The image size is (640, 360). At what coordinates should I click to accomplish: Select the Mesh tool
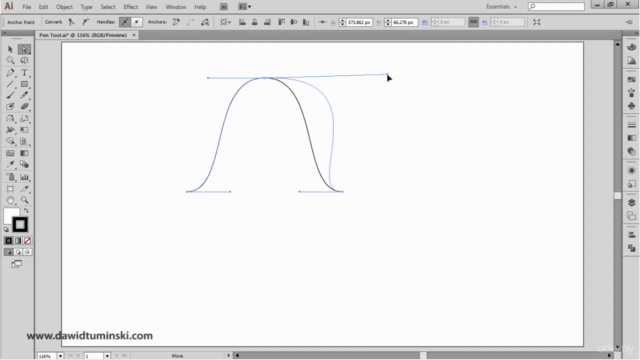pos(10,153)
